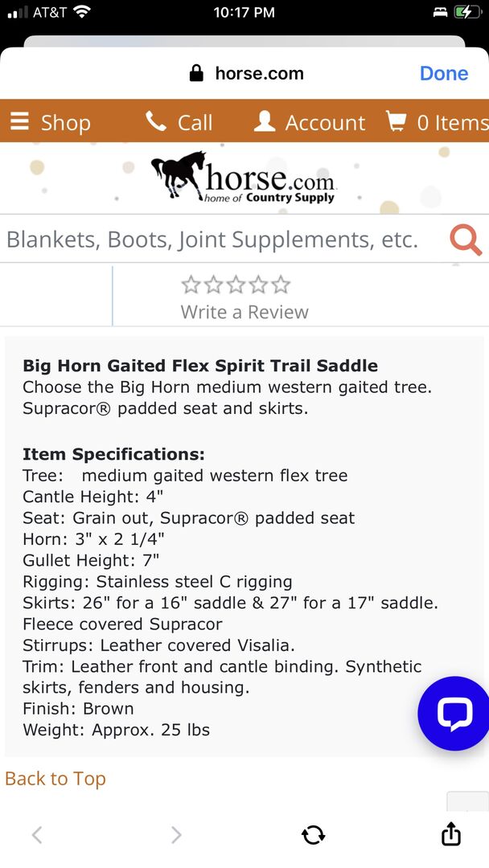Viewport: 489px width, 868px height.
Task: Rate the product five stars
Action: (280, 285)
